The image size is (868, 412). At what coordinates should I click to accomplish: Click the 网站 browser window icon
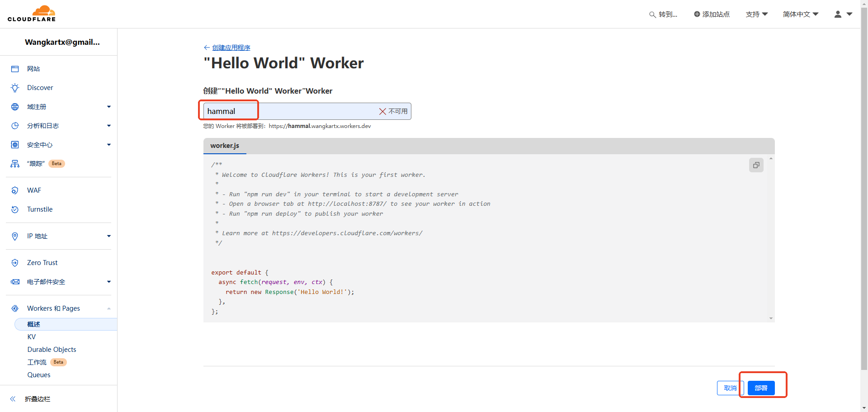coord(15,69)
